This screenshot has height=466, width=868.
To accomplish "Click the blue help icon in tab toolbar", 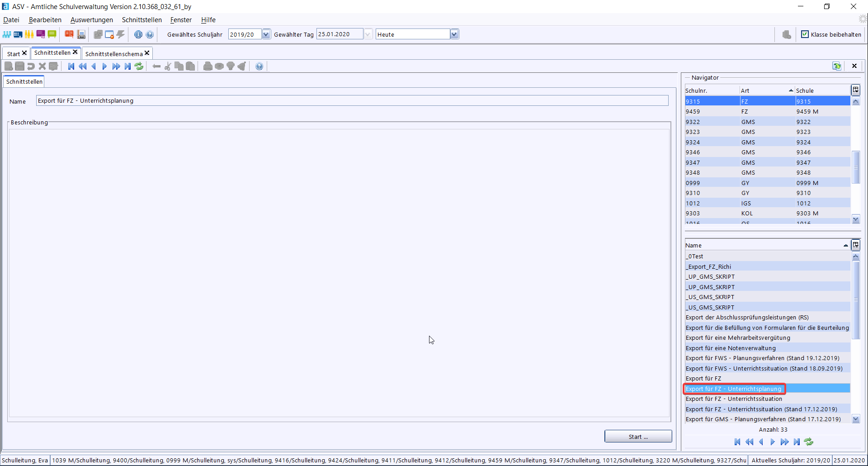I will coord(259,67).
